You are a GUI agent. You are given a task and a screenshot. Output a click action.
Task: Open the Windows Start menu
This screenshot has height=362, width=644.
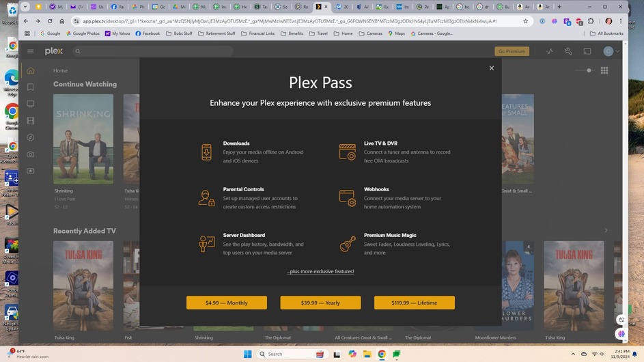coord(247,354)
